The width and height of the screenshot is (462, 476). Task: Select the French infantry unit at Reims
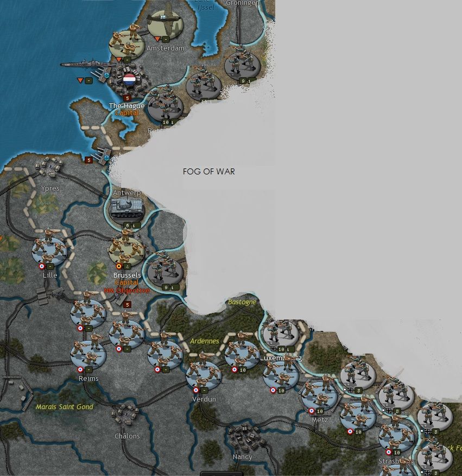[88, 352]
